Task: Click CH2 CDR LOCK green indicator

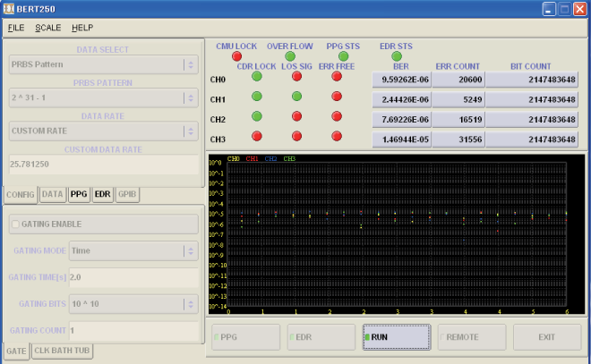Action: point(257,116)
